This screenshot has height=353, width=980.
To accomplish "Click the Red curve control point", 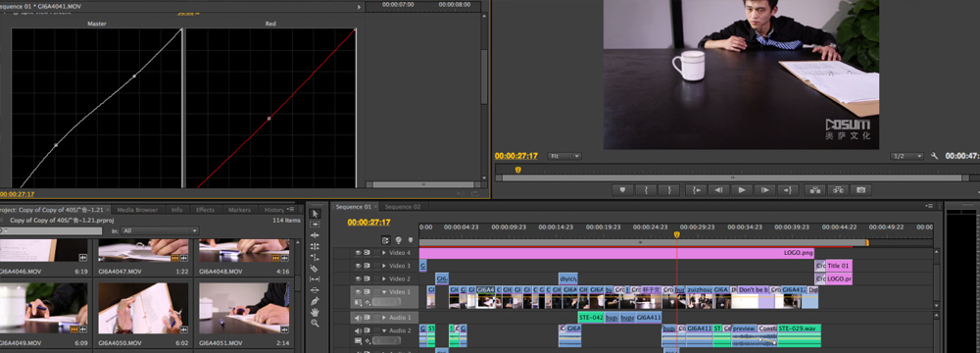I will [x=269, y=118].
